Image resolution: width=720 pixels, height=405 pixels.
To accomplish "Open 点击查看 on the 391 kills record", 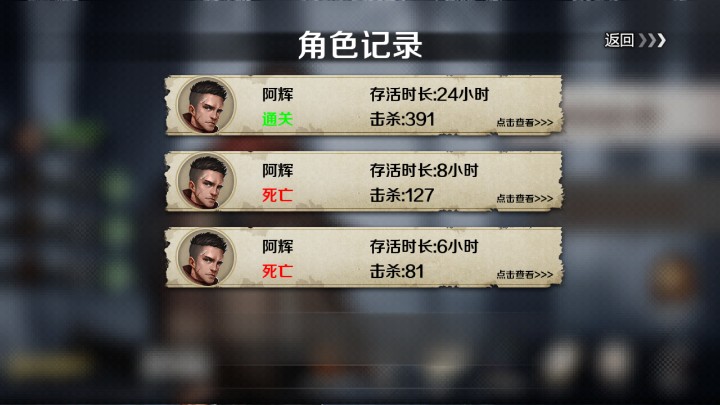I will pyautogui.click(x=524, y=123).
